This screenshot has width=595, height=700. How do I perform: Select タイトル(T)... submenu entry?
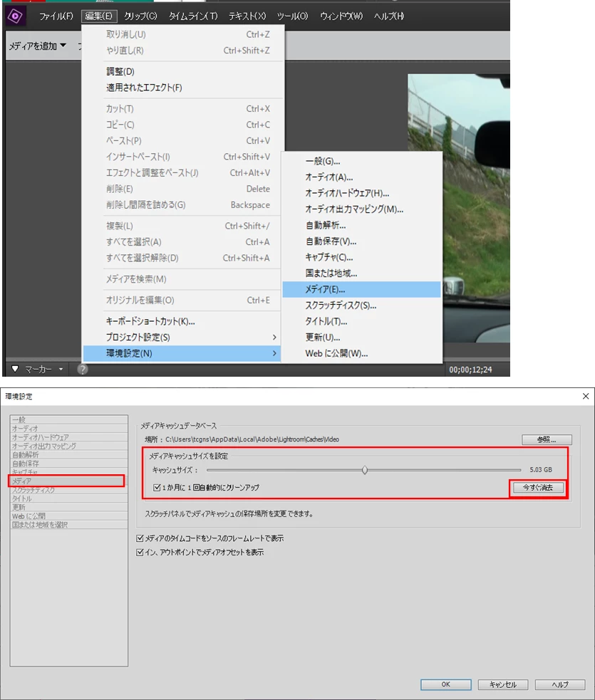pyautogui.click(x=362, y=321)
